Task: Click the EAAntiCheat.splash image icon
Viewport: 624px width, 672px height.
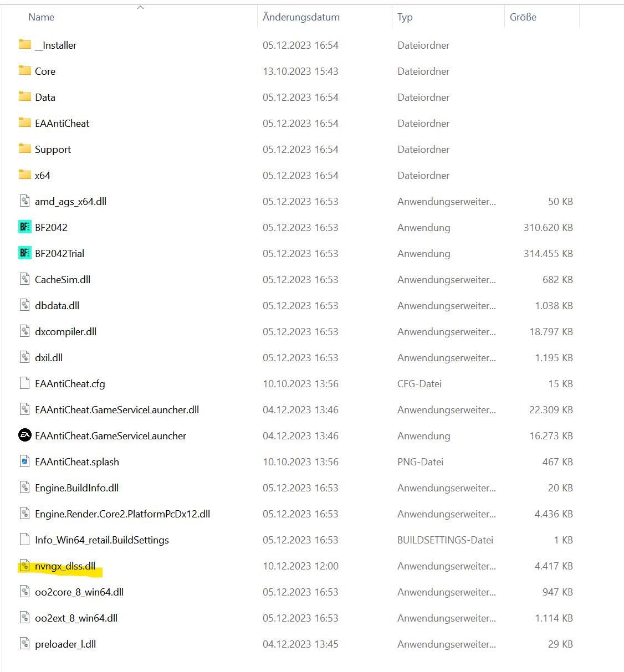Action: pyautogui.click(x=24, y=461)
